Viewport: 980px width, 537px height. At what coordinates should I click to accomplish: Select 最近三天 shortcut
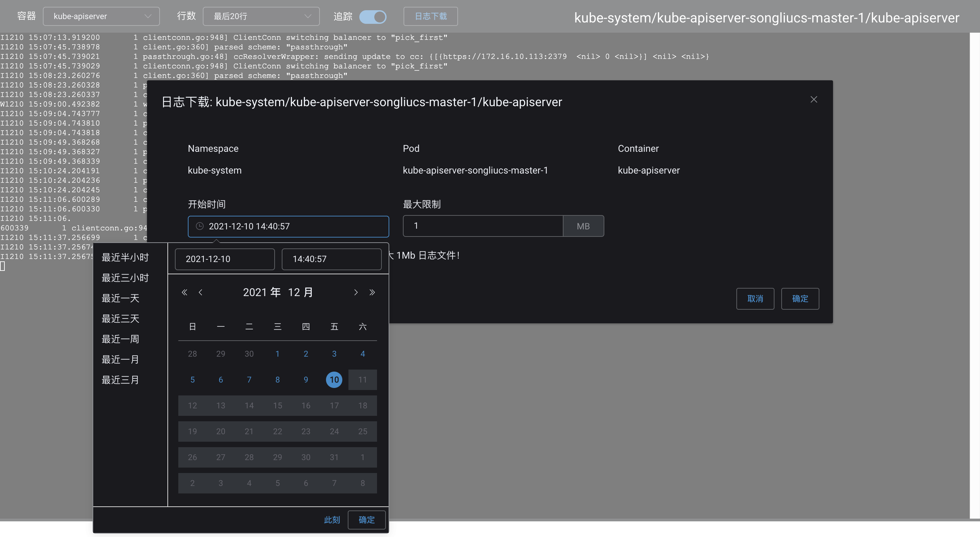(120, 319)
